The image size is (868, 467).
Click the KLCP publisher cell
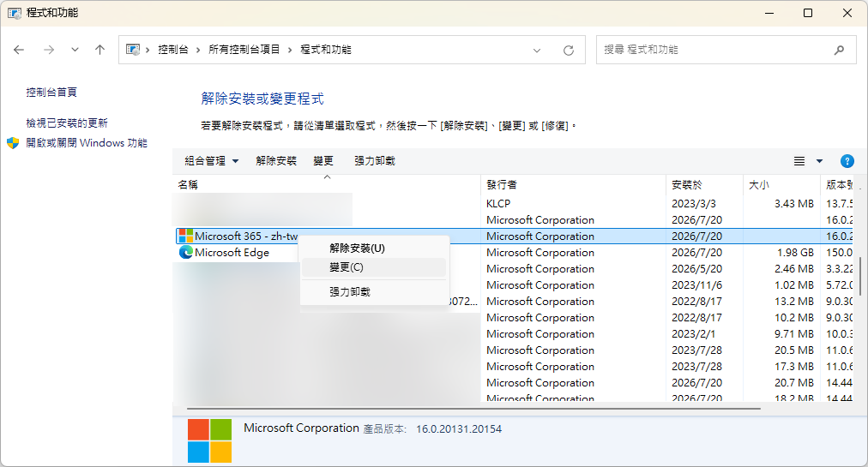(x=498, y=204)
